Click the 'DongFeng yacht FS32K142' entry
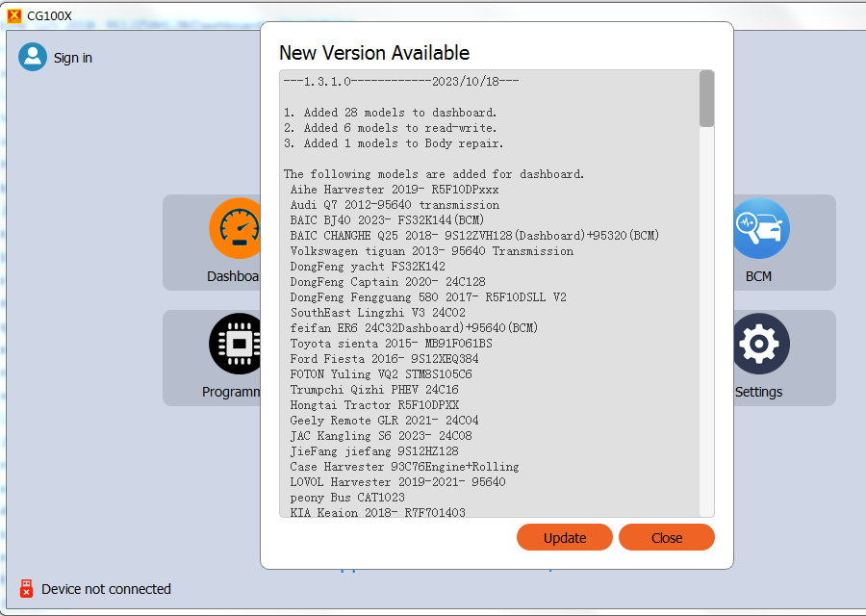866x616 pixels. point(368,268)
